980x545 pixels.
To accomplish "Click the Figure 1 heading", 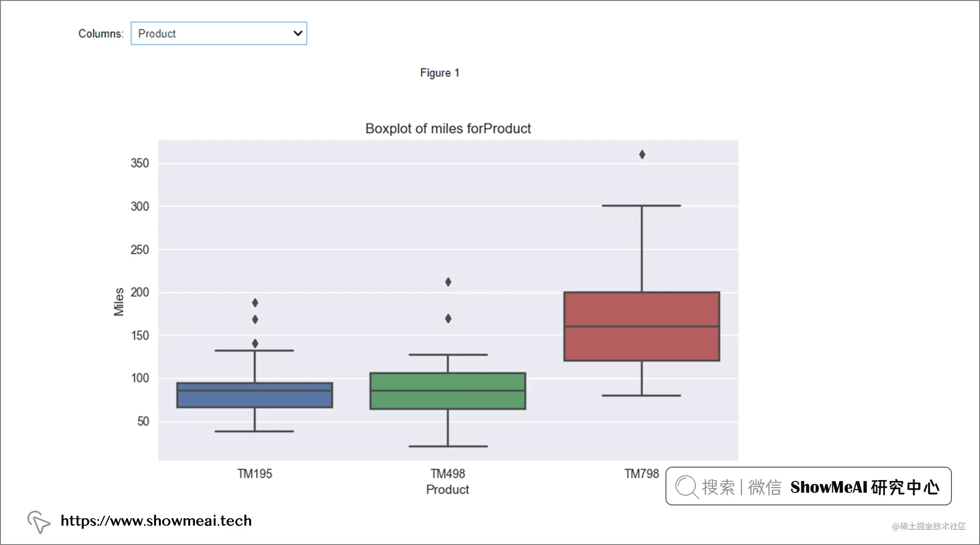I will 440,73.
